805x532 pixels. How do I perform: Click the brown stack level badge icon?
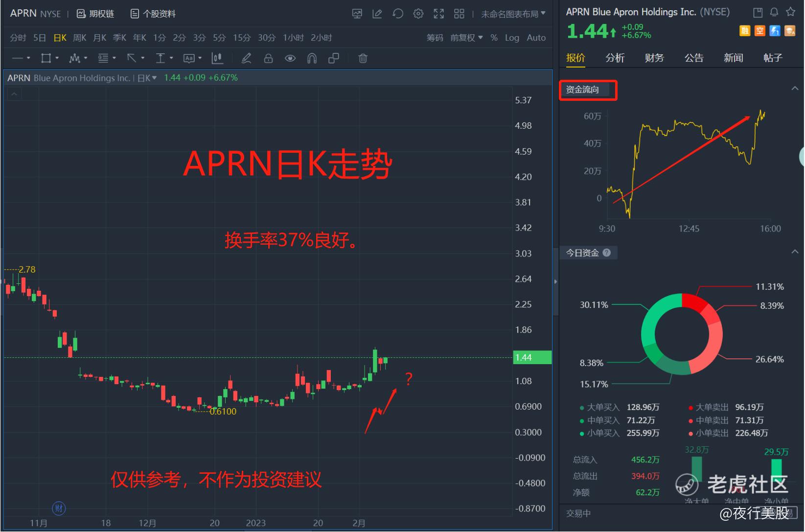pos(790,31)
